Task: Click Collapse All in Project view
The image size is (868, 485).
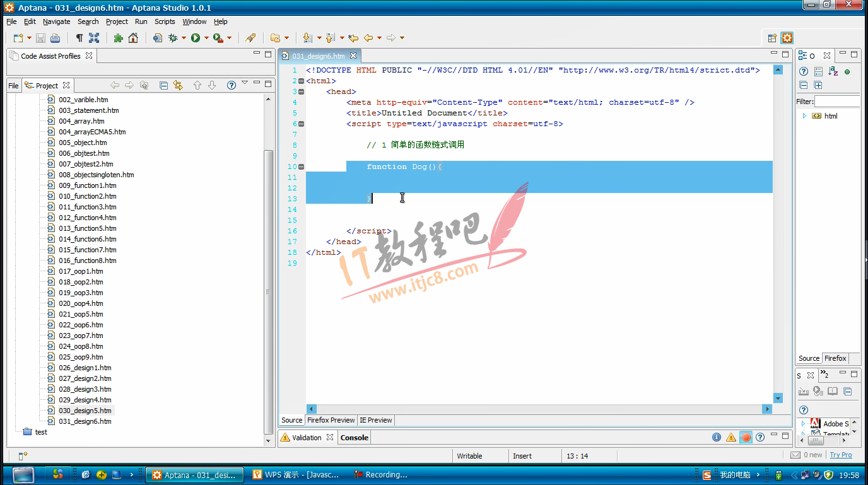Action: (x=163, y=85)
